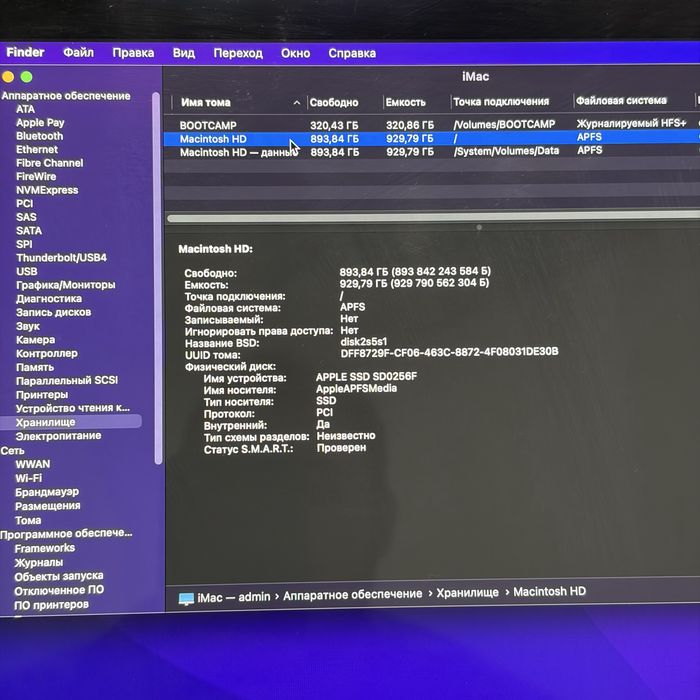Viewport: 700px width, 700px height.
Task: Select Контроллер in the sidebar
Action: coord(47,354)
